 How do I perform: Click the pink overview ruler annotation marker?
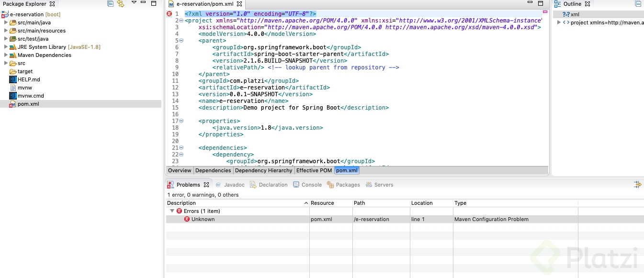[x=545, y=11]
